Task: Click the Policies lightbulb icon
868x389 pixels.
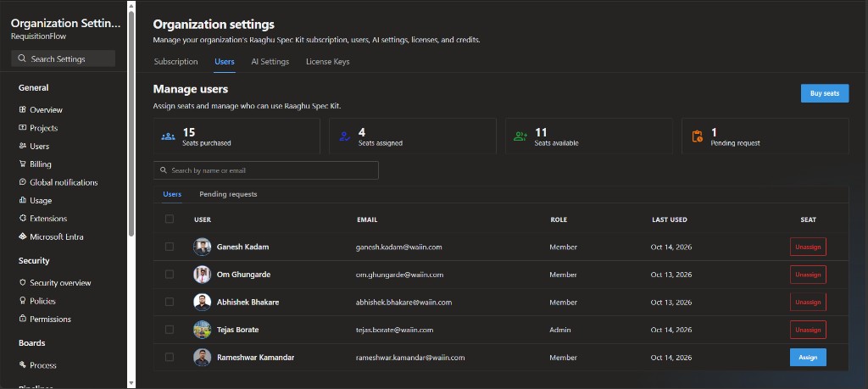Action: pyautogui.click(x=23, y=301)
